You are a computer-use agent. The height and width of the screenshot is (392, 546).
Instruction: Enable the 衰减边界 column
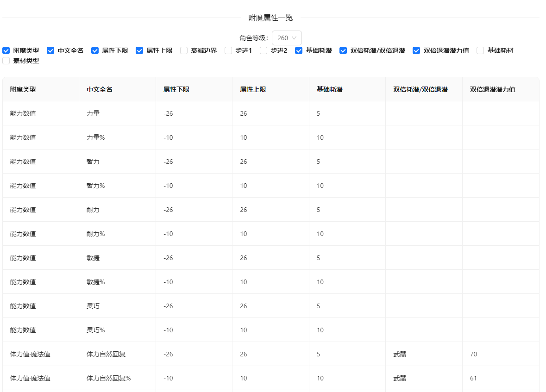click(x=184, y=50)
